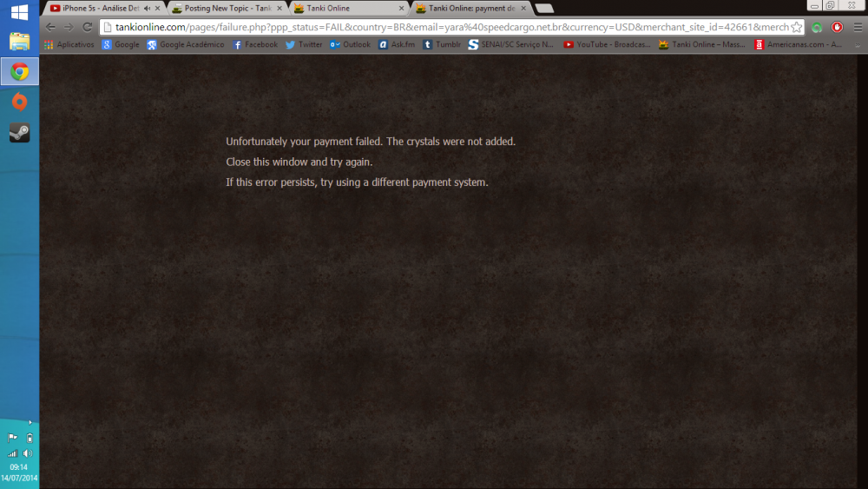Switch to the Posting New Topic tab
This screenshot has width=868, height=489.
221,9
